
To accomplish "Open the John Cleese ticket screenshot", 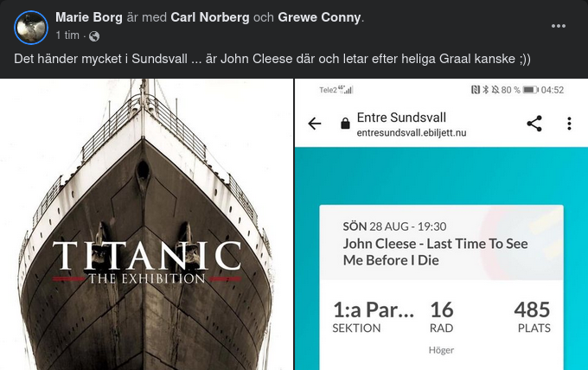I will click(x=441, y=259).
